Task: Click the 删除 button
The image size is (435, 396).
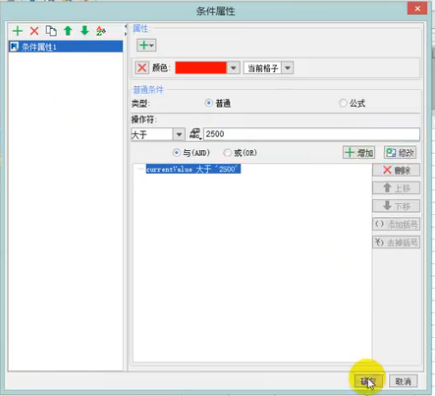Action: [x=396, y=170]
